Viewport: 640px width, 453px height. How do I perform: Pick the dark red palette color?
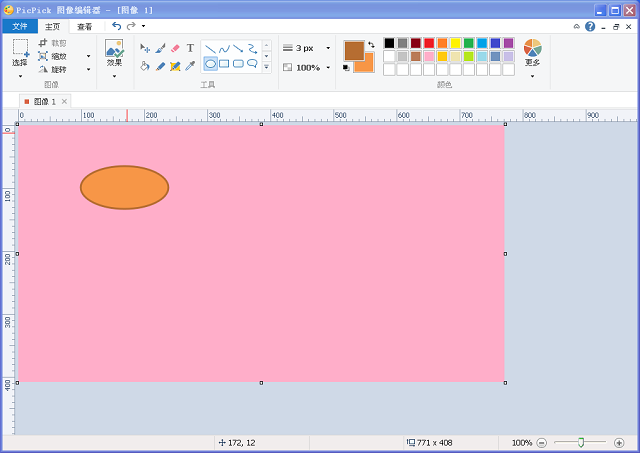tap(416, 43)
